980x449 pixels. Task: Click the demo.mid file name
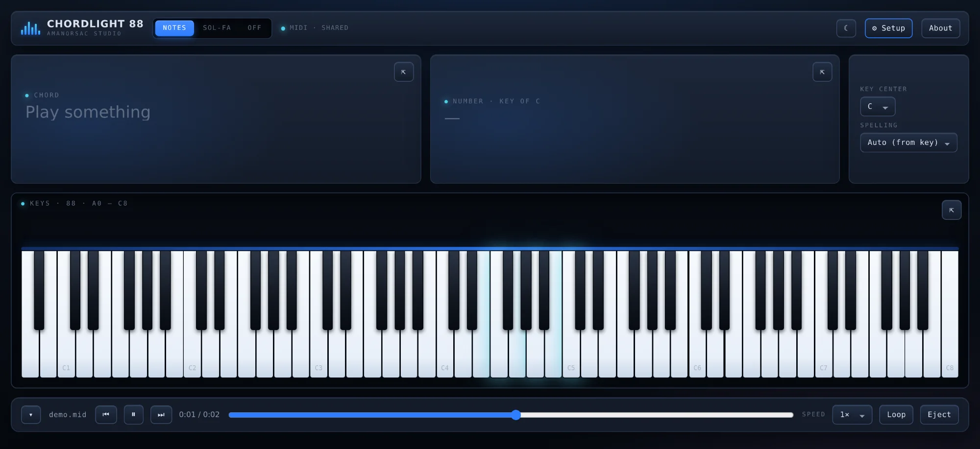pos(68,415)
